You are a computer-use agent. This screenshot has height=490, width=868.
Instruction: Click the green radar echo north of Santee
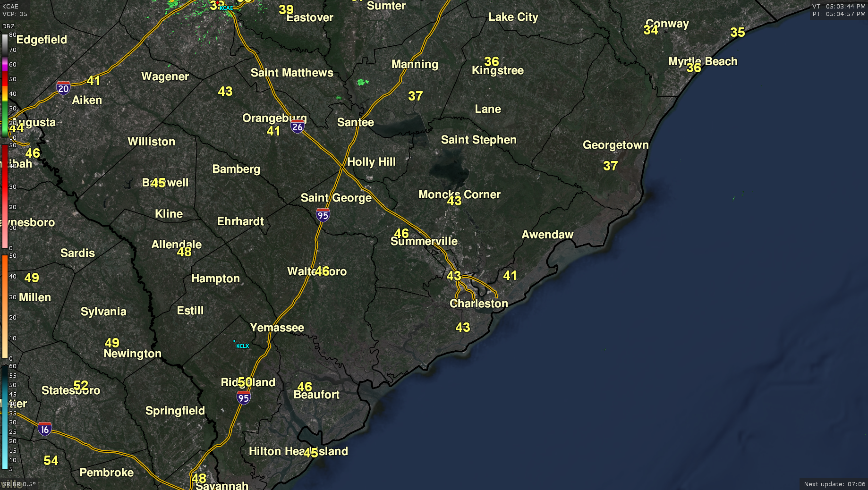point(362,82)
